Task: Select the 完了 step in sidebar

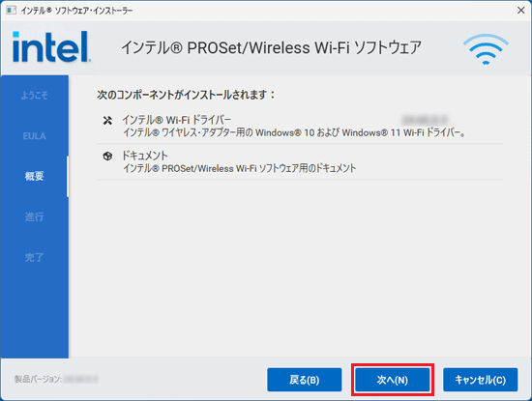Action: click(34, 257)
